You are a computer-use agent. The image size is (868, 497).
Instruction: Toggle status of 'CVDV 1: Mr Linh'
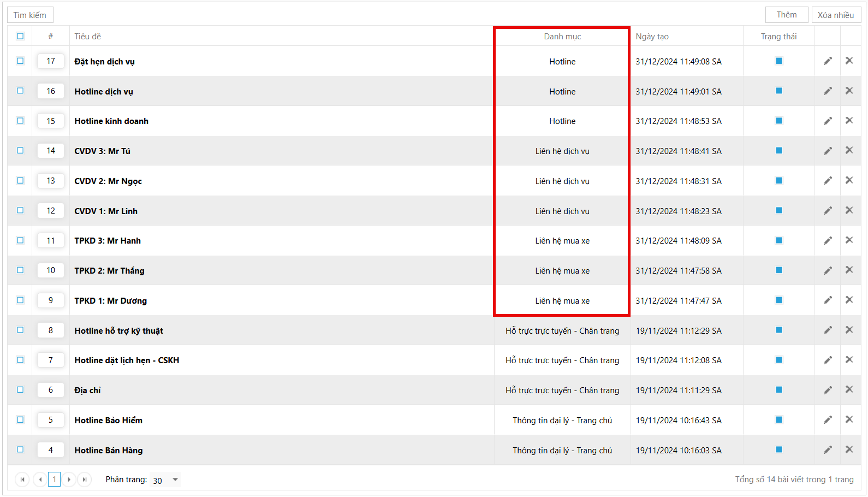click(x=779, y=210)
